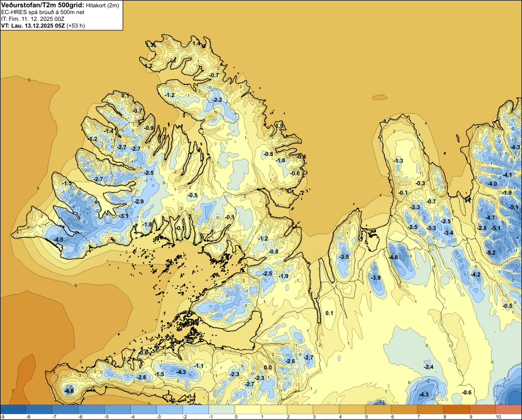
Task: Click the "-1.1" temperature value on the map
Action: click(198, 365)
